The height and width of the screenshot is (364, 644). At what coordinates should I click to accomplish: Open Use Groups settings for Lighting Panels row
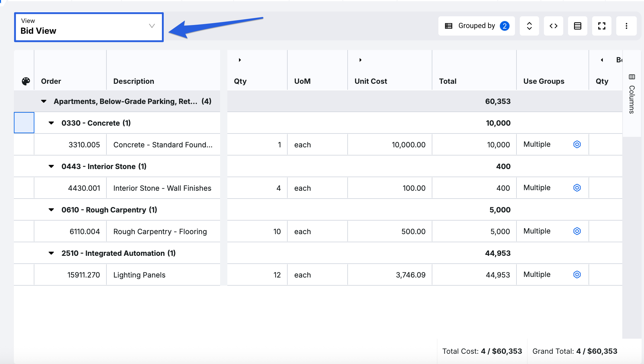(577, 275)
